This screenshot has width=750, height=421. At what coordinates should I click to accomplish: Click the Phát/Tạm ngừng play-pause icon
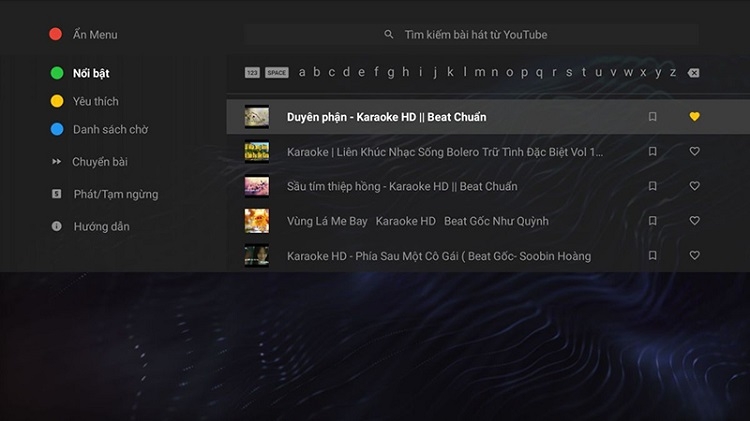(x=56, y=194)
